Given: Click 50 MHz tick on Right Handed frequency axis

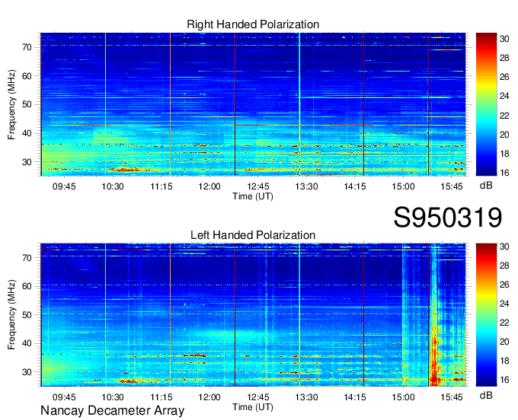Looking at the screenshot, I should tap(27, 105).
